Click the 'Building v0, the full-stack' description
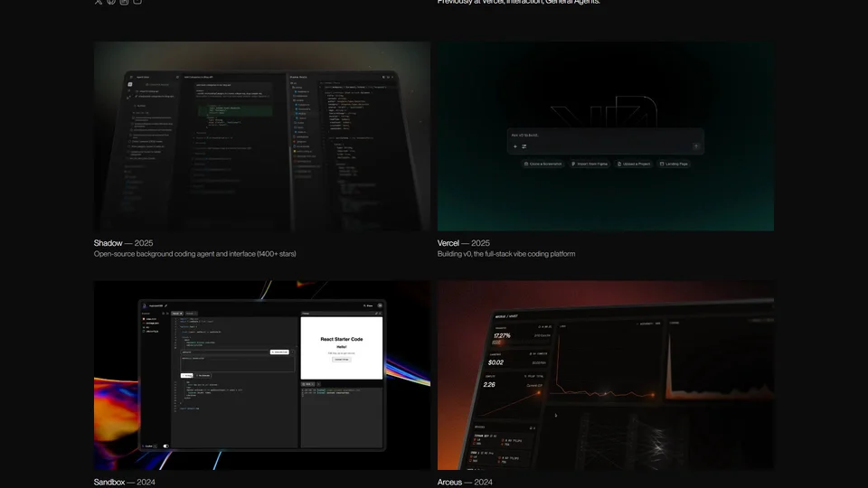 pos(506,254)
